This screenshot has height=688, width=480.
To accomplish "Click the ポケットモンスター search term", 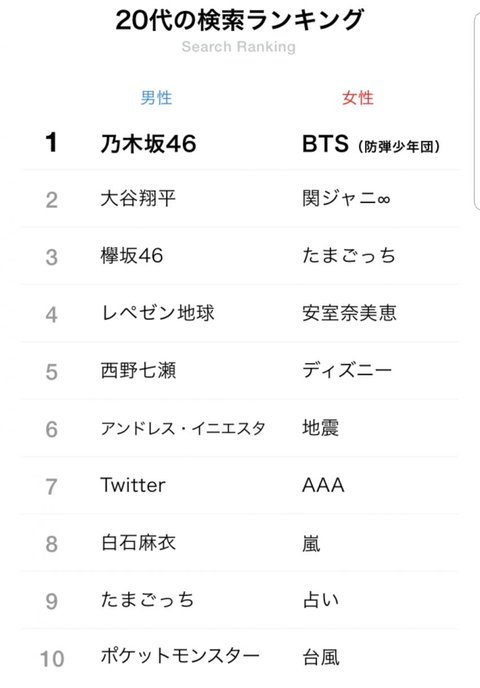I will pos(180,656).
